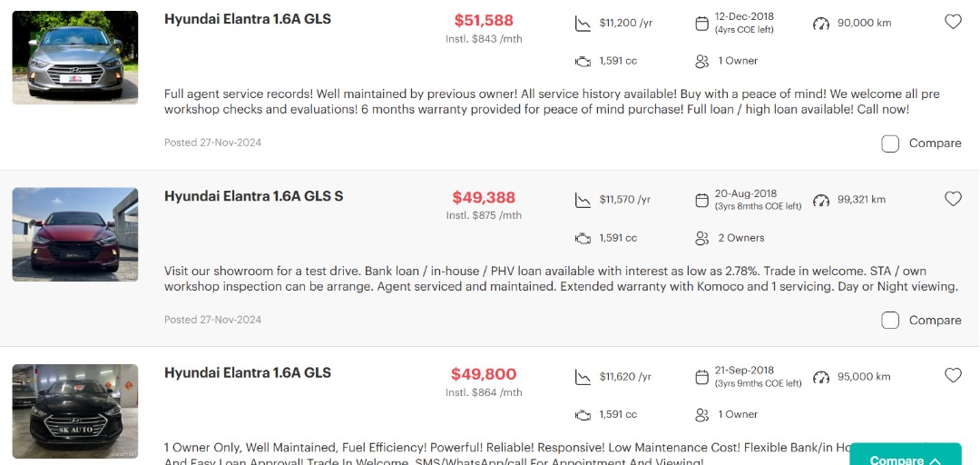The width and height of the screenshot is (980, 465).
Task: Click depreciation chart icon beside $11,200 /yr
Action: [x=583, y=24]
